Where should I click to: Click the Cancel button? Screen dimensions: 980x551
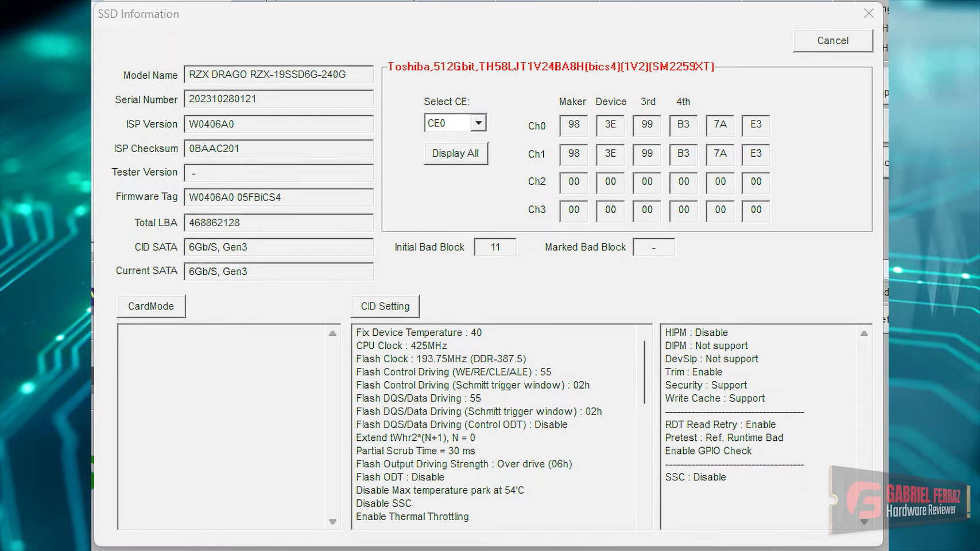coord(832,41)
